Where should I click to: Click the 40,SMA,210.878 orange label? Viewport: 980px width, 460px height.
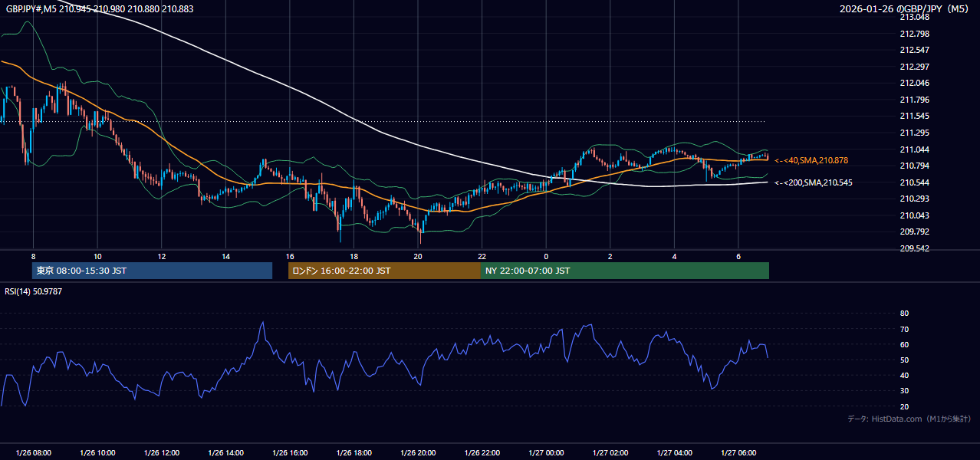tap(811, 160)
